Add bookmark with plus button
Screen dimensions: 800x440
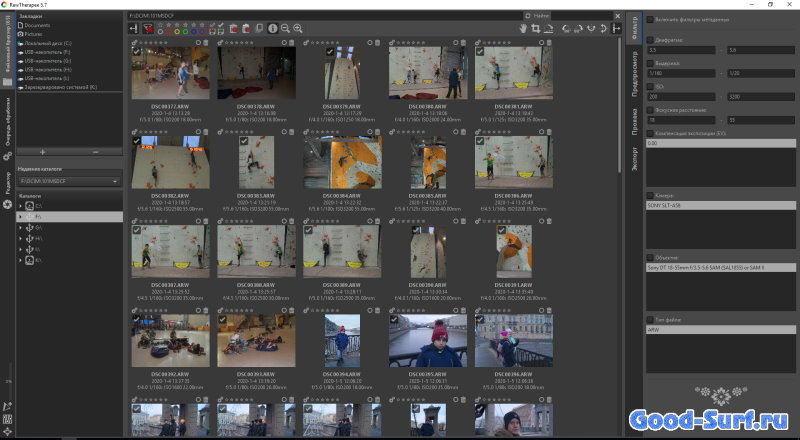pyautogui.click(x=42, y=152)
